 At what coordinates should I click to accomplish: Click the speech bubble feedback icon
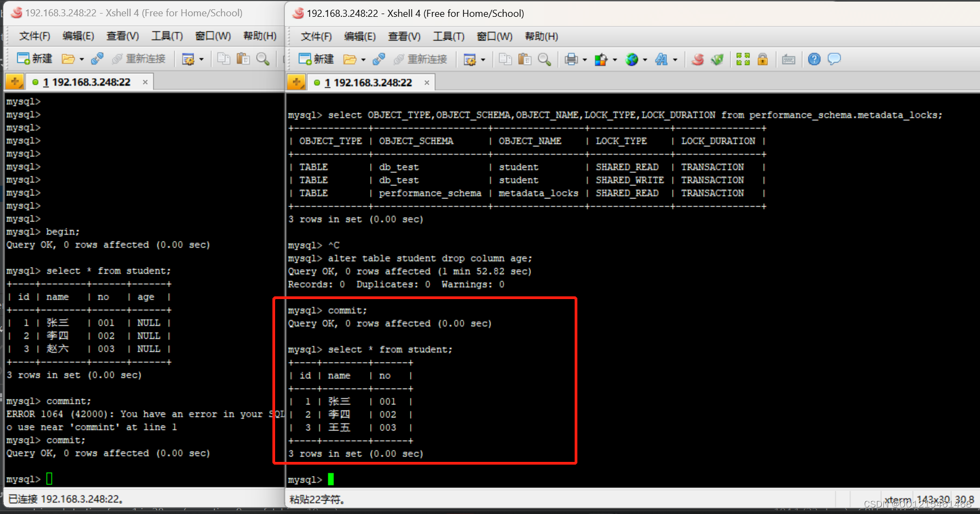click(x=834, y=59)
